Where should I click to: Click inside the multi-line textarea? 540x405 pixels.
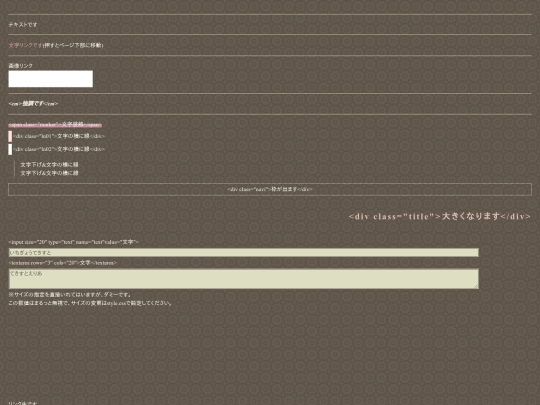click(243, 279)
